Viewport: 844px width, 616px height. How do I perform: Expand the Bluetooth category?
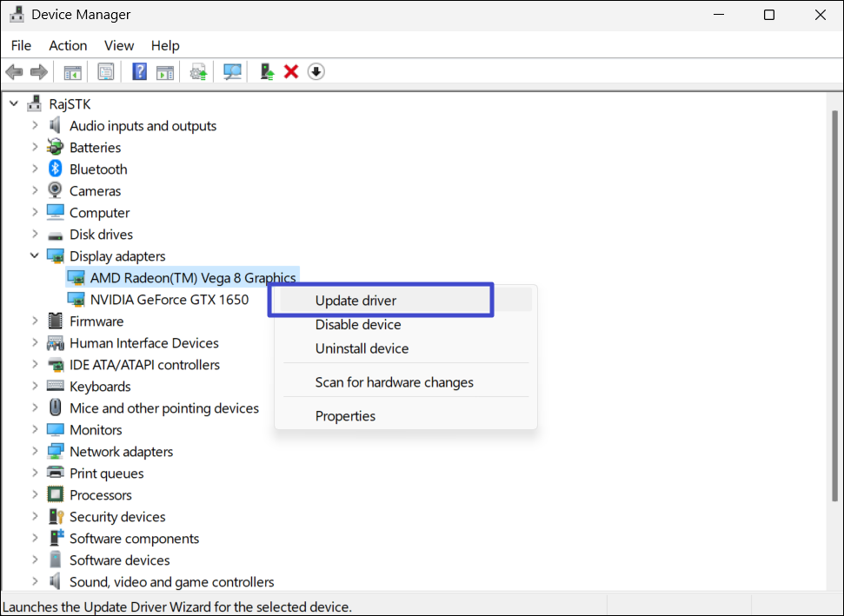(x=35, y=169)
